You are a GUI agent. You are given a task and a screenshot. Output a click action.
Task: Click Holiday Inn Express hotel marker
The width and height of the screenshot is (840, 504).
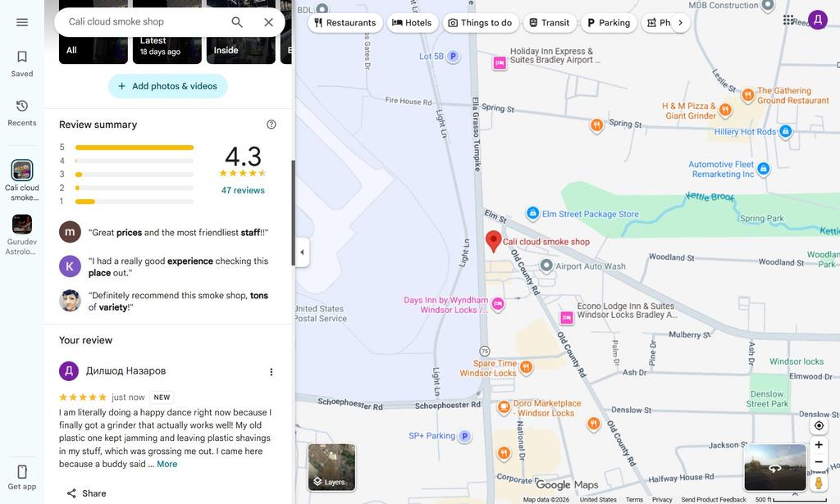500,63
